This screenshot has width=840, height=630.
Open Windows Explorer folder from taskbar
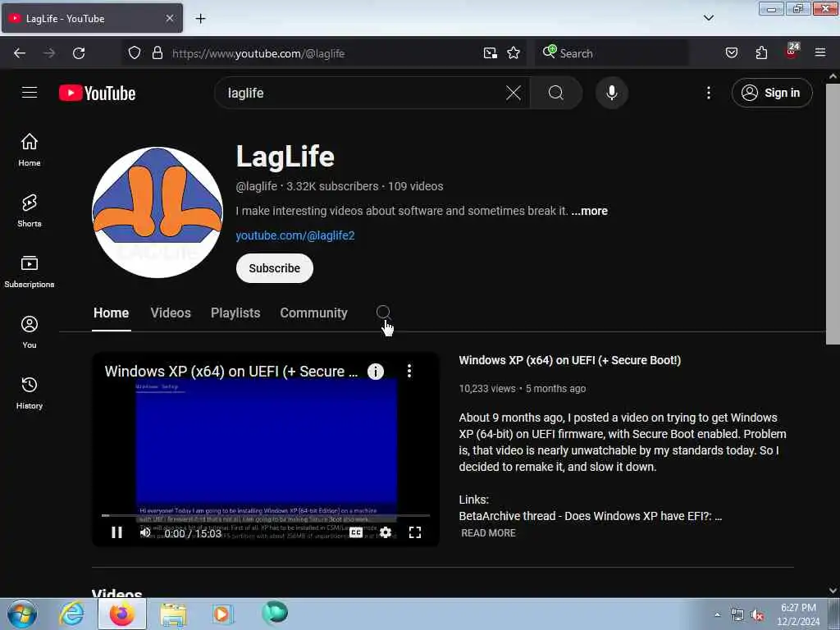pyautogui.click(x=173, y=614)
